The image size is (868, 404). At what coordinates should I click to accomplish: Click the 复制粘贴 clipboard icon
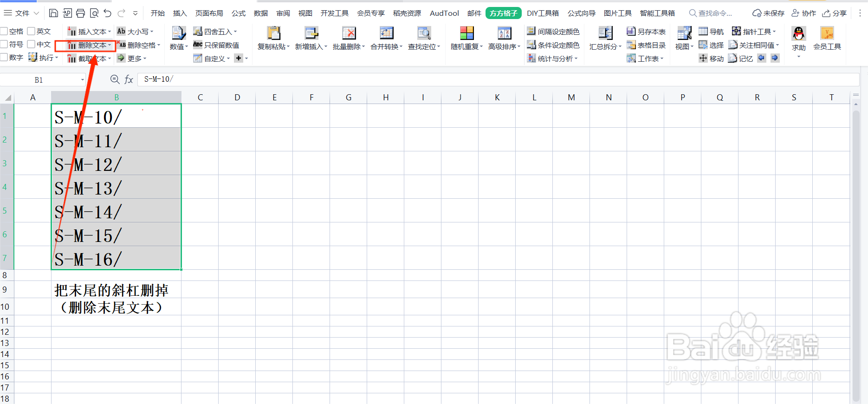[274, 33]
